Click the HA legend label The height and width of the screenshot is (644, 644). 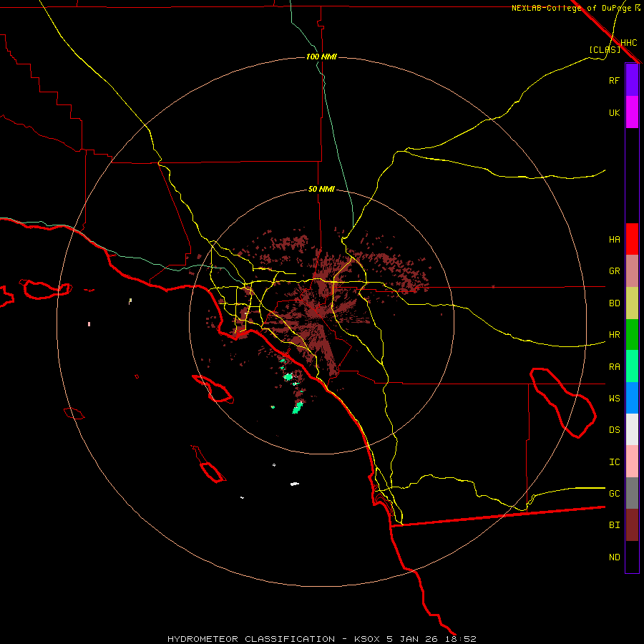point(614,240)
